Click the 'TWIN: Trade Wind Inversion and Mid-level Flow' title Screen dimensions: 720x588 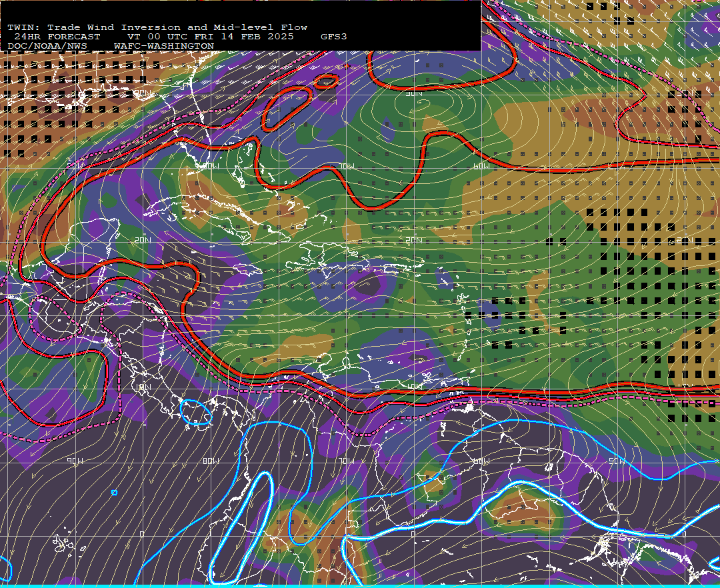point(157,27)
